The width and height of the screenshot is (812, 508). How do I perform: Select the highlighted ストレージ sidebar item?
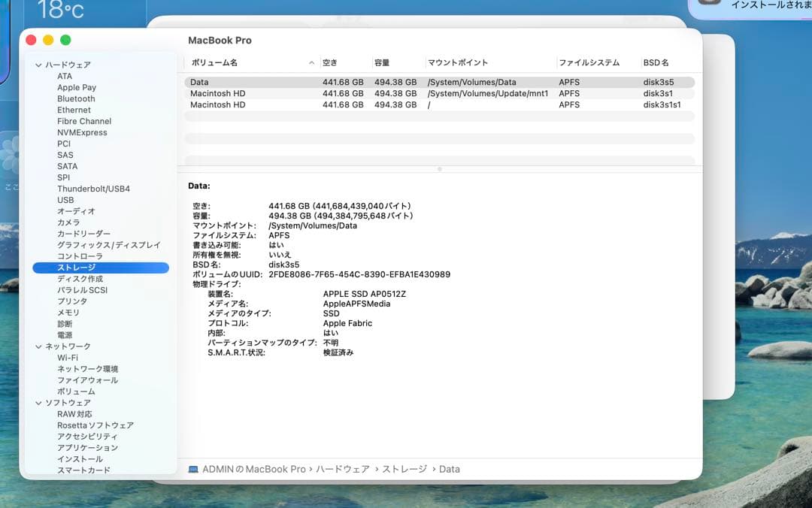point(101,268)
